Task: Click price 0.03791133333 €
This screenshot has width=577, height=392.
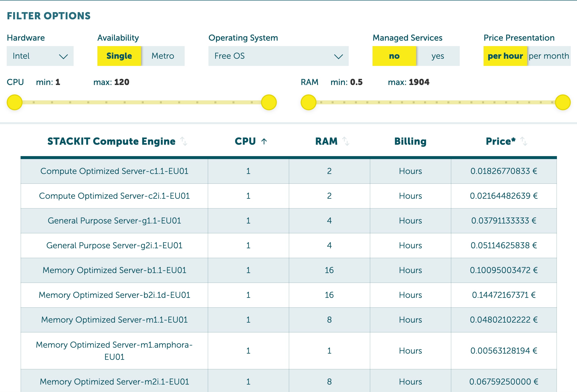Action: [504, 221]
